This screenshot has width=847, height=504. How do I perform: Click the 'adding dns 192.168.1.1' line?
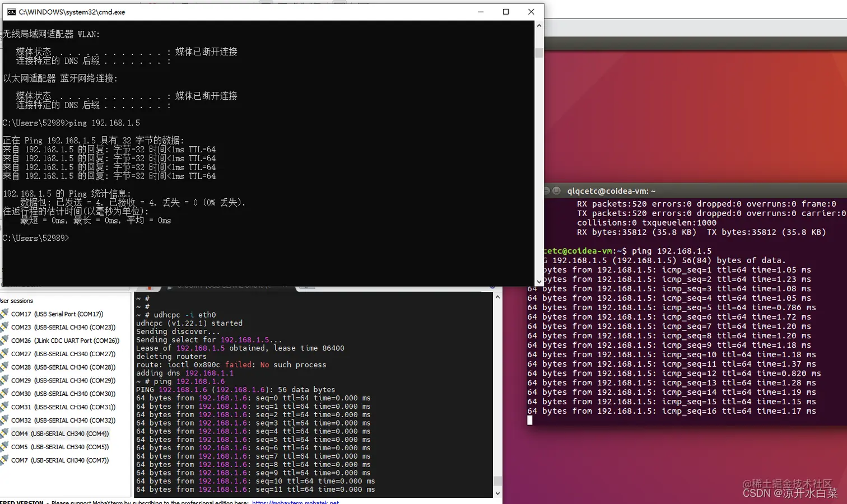coord(185,373)
